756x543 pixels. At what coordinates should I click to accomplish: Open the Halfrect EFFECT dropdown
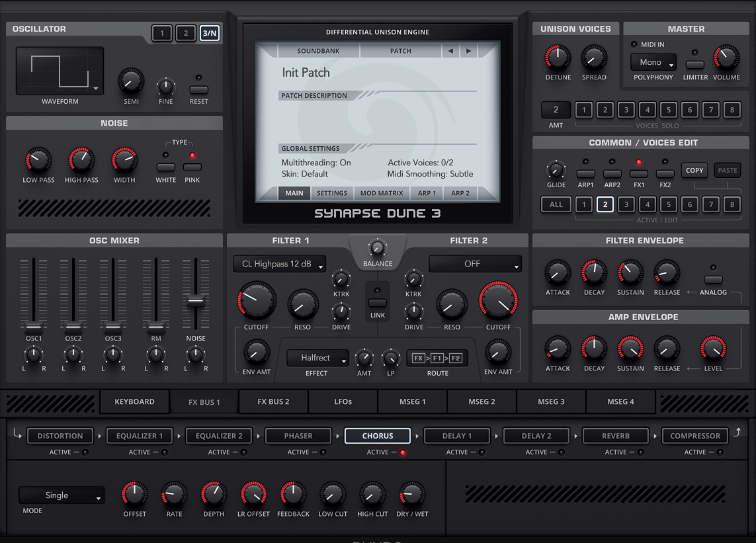coord(317,358)
